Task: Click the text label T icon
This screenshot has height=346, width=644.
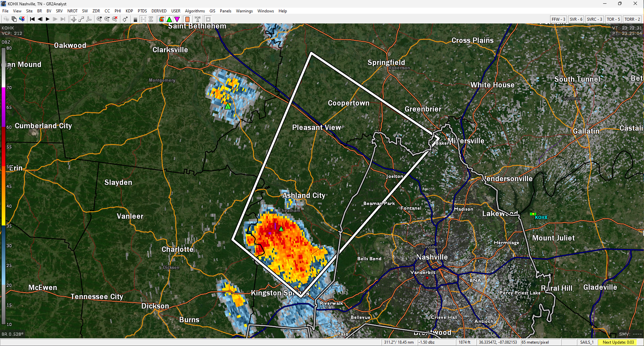Action: (x=197, y=19)
